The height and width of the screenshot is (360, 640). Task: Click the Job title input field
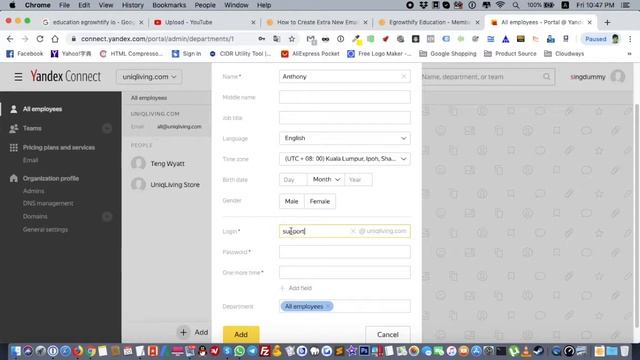(345, 118)
